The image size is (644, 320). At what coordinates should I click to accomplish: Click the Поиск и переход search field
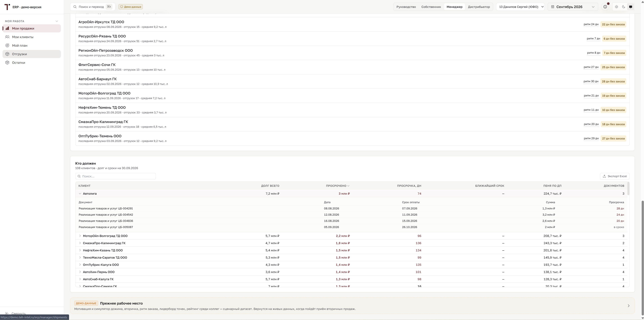tap(93, 7)
